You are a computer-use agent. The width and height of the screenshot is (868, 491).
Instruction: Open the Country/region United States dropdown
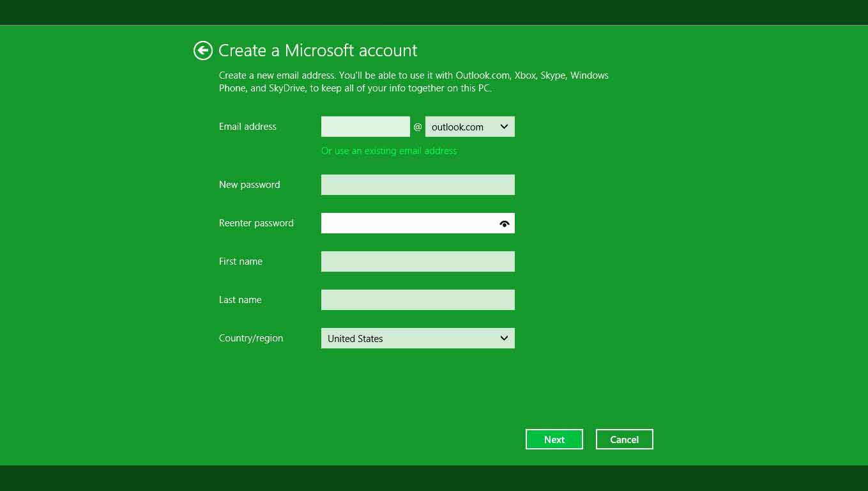(x=418, y=338)
